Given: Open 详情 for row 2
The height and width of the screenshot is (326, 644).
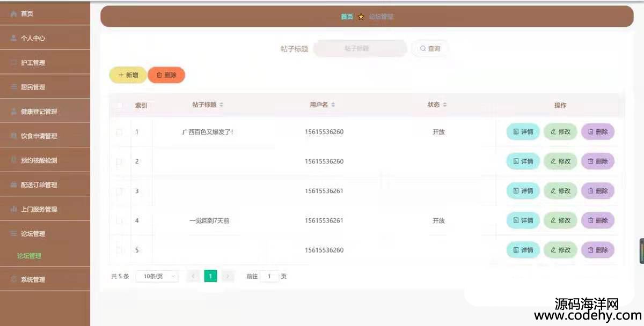Looking at the screenshot, I should pyautogui.click(x=523, y=161).
